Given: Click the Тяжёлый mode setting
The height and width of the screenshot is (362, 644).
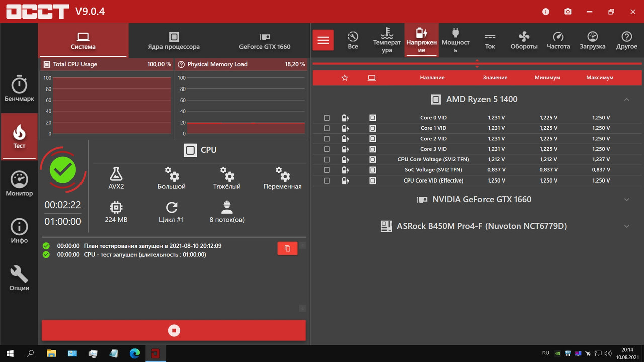Looking at the screenshot, I should [227, 178].
